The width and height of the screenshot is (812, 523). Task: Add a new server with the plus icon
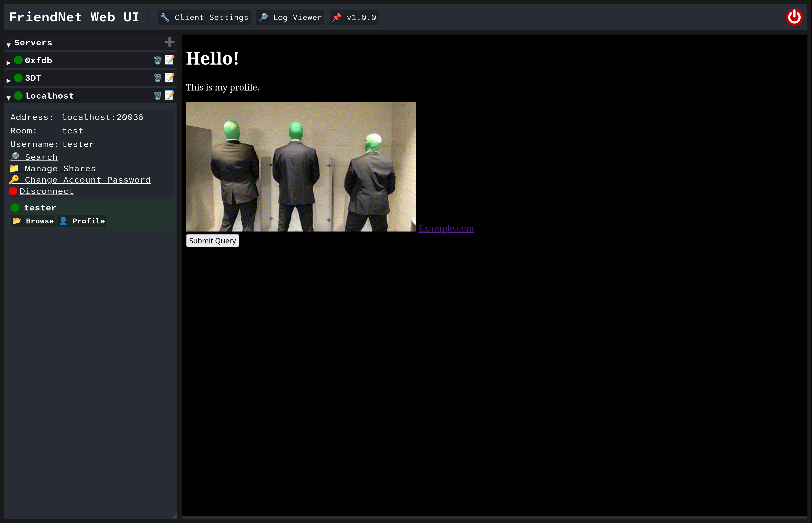click(169, 42)
